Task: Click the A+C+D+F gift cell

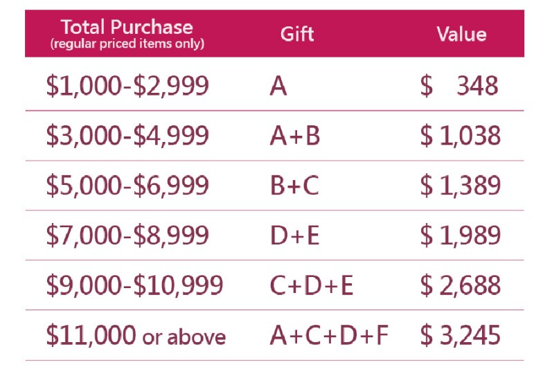Action: point(329,336)
